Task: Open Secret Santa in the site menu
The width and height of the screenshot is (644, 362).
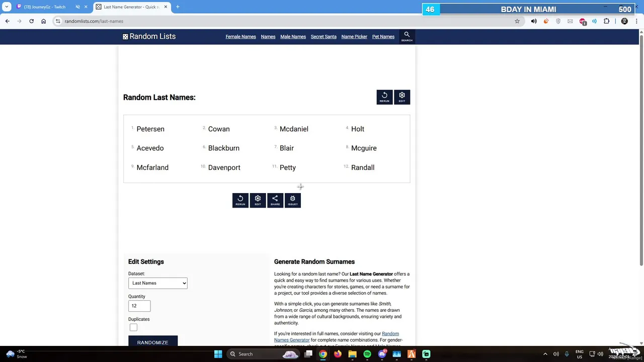Action: (324, 37)
